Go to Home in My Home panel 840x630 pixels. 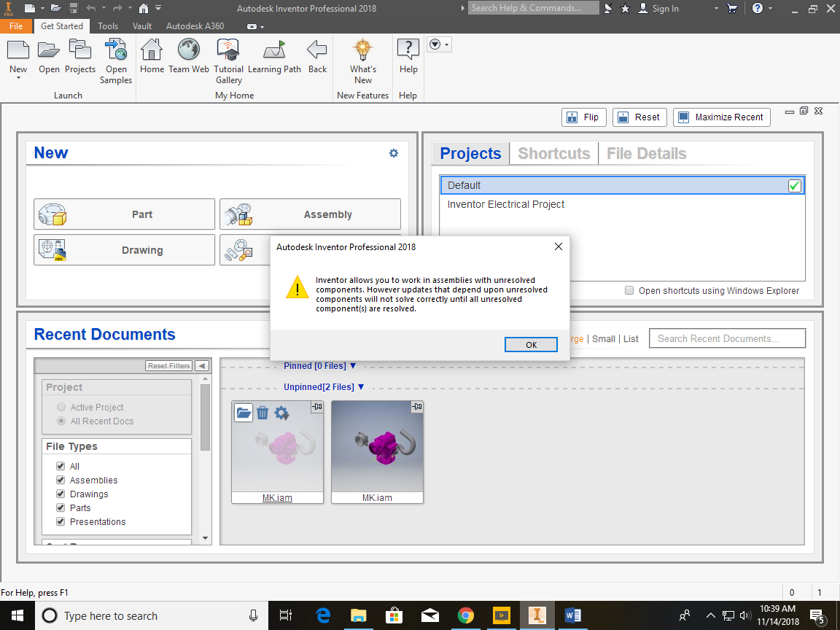[x=152, y=57]
